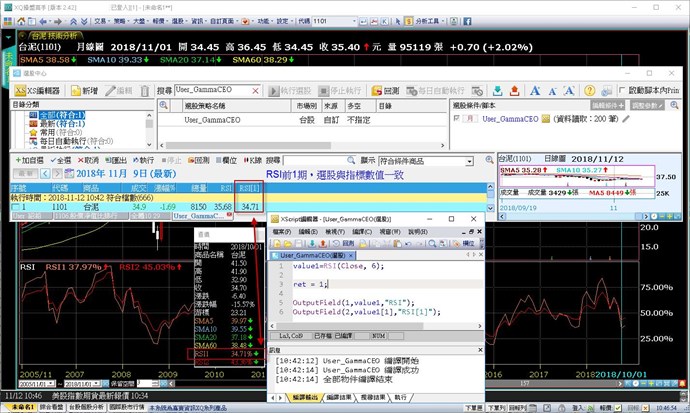Click the RSI[1] column header
Screen dimensions: 690x413
point(251,186)
